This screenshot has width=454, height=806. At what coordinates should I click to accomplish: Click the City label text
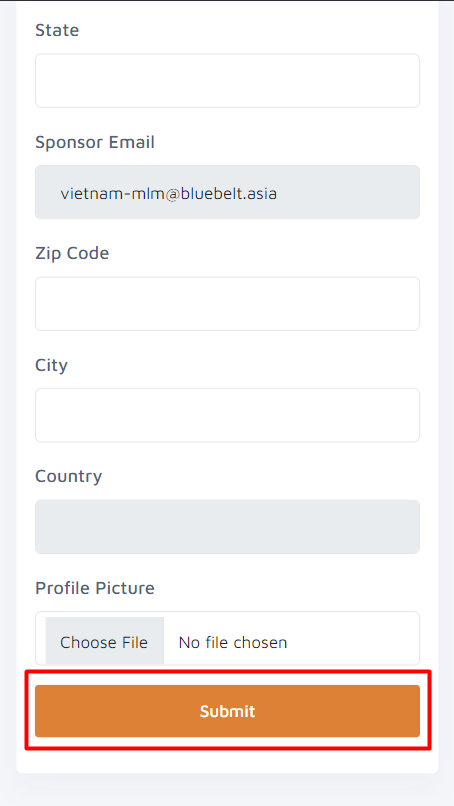click(x=51, y=365)
